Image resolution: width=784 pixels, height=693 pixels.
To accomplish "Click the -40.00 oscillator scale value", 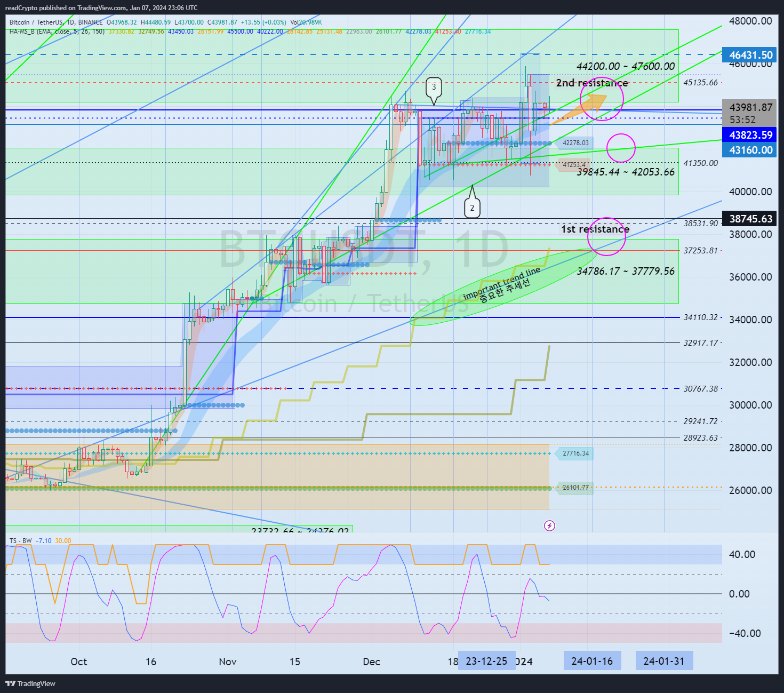I will tap(745, 633).
